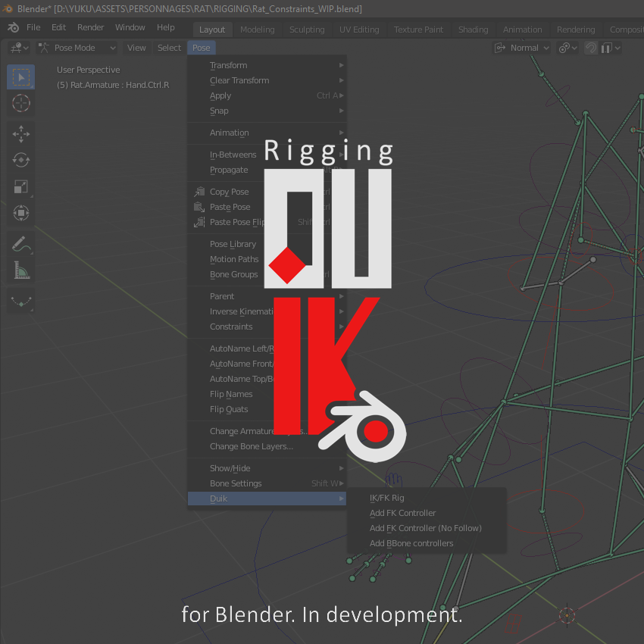Activate the combined Transform tool

(x=20, y=213)
